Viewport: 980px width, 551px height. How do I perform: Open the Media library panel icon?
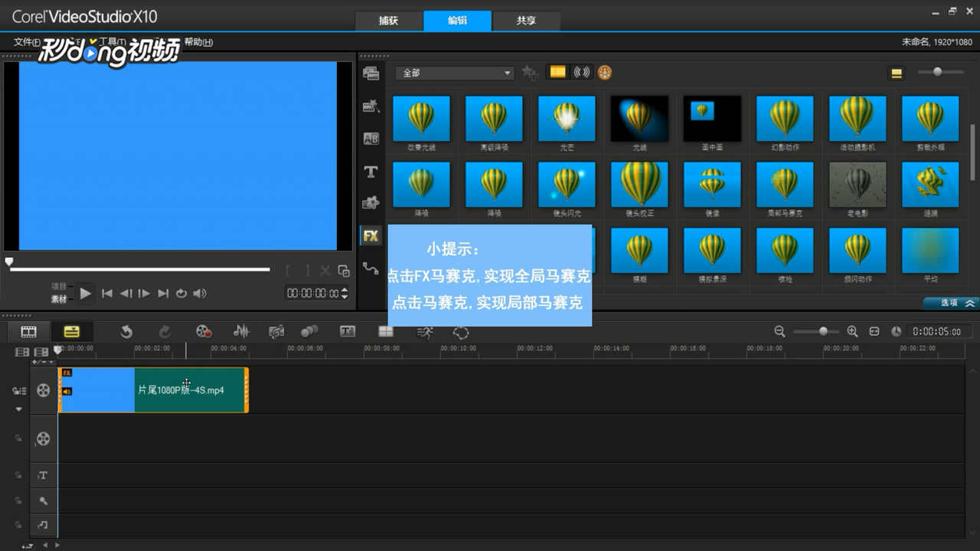pos(371,73)
